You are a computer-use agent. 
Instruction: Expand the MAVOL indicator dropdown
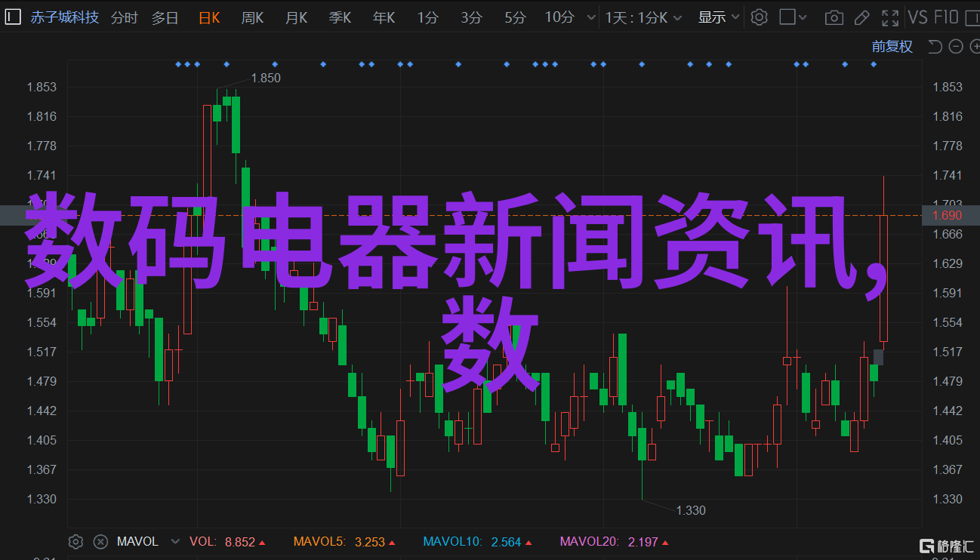pos(176,542)
